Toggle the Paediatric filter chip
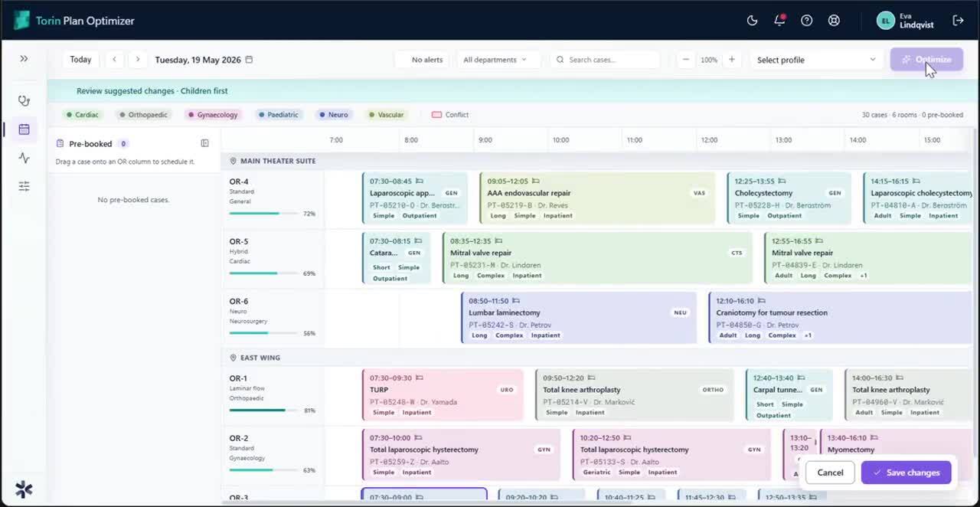 tap(279, 115)
